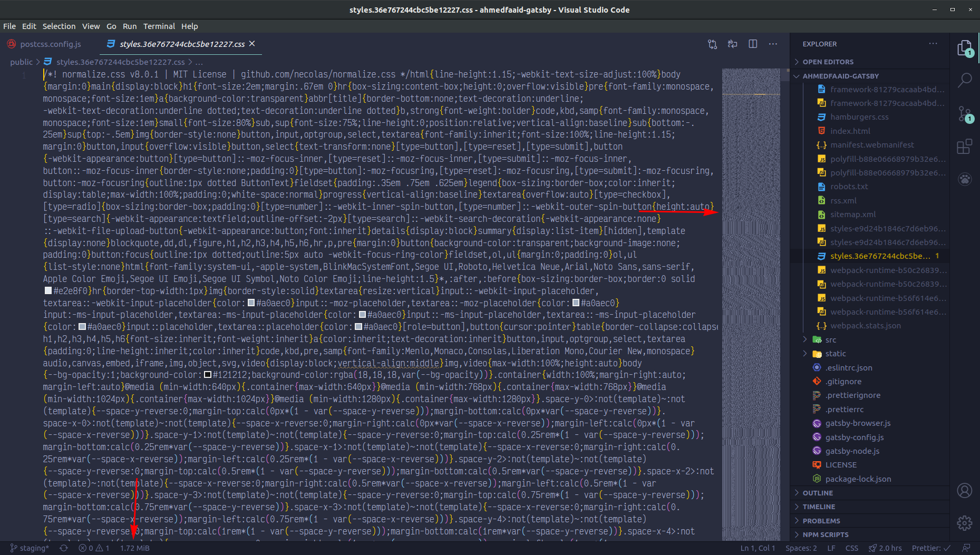The image size is (980, 555).
Task: Expand the src folder
Action: pos(830,340)
